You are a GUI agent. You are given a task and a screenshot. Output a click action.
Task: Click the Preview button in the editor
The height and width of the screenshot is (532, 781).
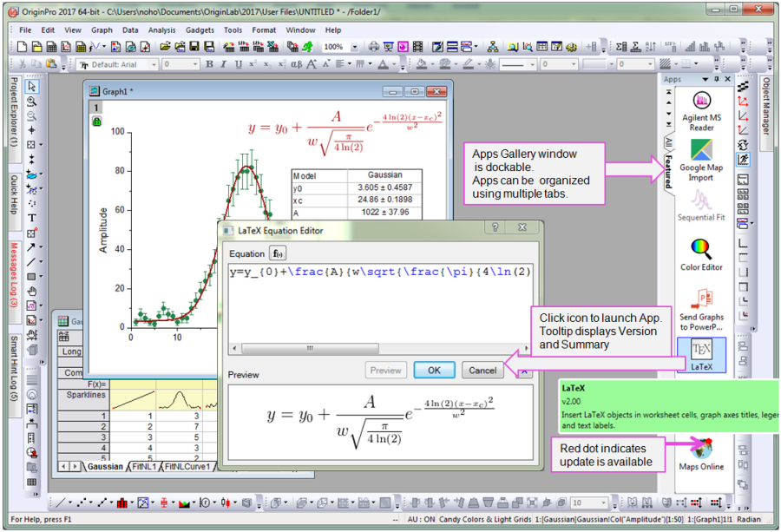(385, 370)
